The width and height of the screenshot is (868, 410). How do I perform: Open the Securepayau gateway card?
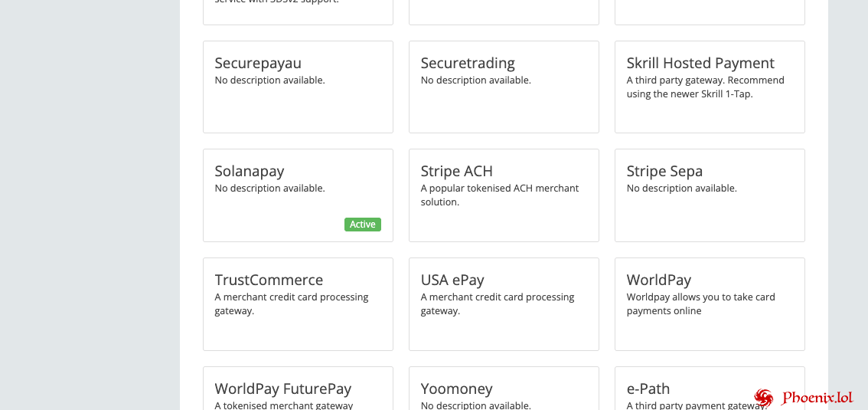coord(298,87)
